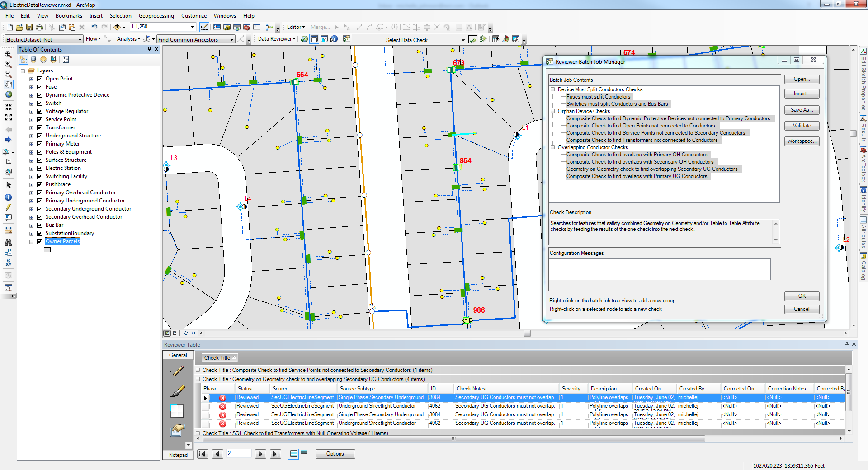Open the Geoprocessing menu
This screenshot has height=470, width=868.
tap(156, 16)
